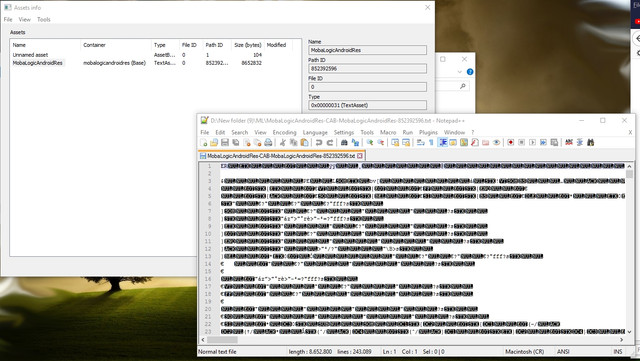
Task: Click the Cut scissors toolbar icon
Action: coord(282,143)
